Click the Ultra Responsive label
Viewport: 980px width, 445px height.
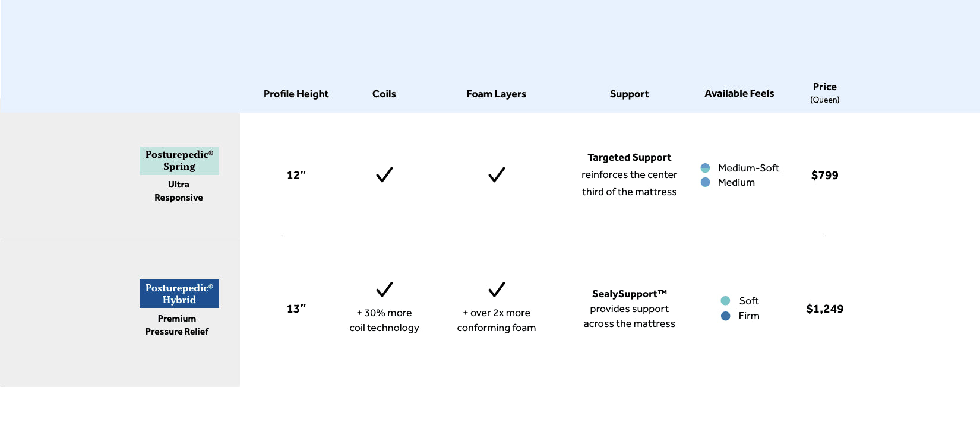pos(179,191)
